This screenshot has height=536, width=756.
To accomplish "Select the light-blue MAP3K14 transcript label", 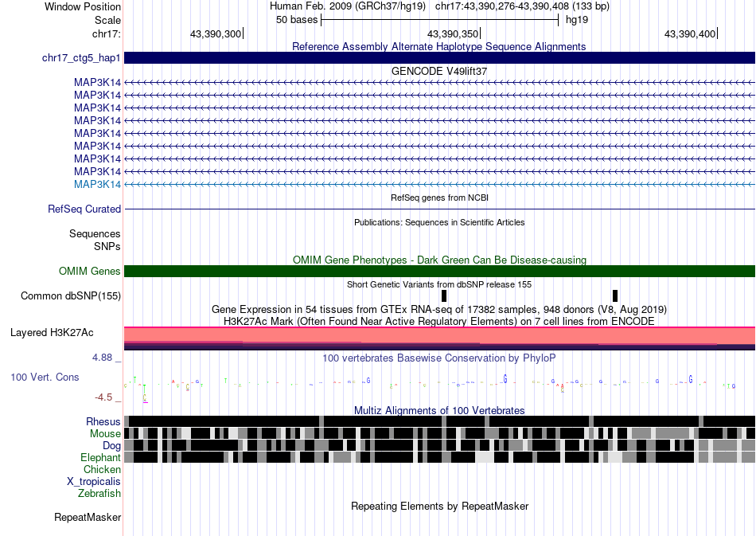I will (x=97, y=184).
